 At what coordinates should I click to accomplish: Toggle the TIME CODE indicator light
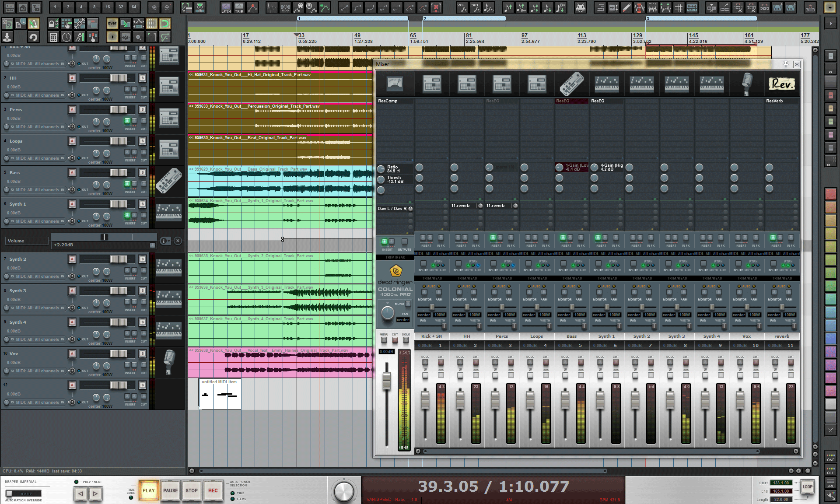pyautogui.click(x=131, y=498)
